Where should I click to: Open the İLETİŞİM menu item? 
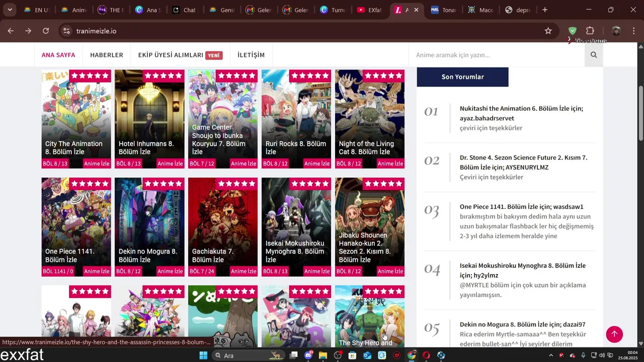click(251, 55)
